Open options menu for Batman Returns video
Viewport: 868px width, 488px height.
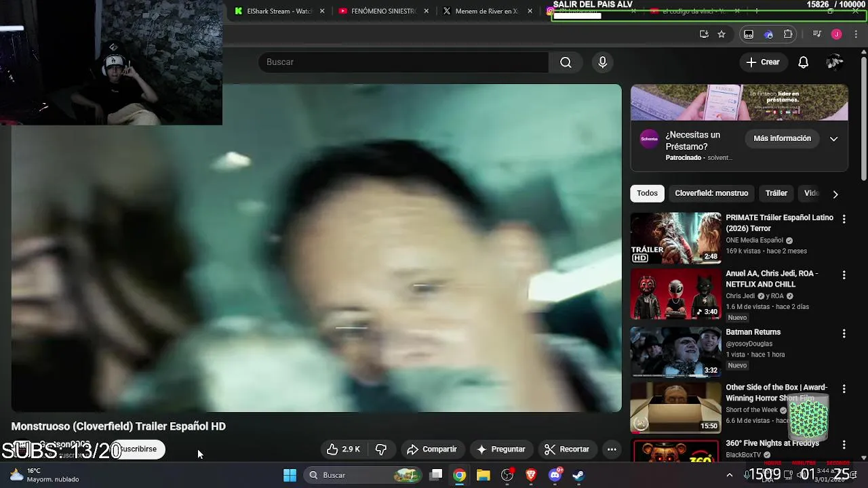pyautogui.click(x=844, y=333)
